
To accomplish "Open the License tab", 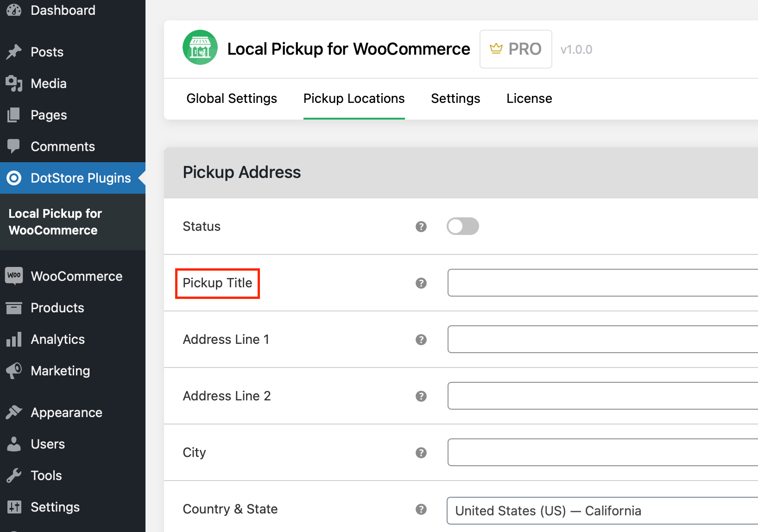I will [x=529, y=98].
